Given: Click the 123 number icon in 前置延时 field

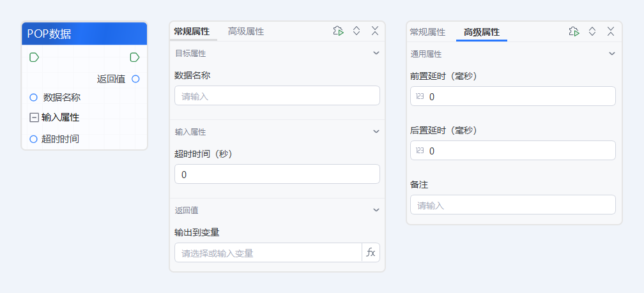Looking at the screenshot, I should [420, 96].
